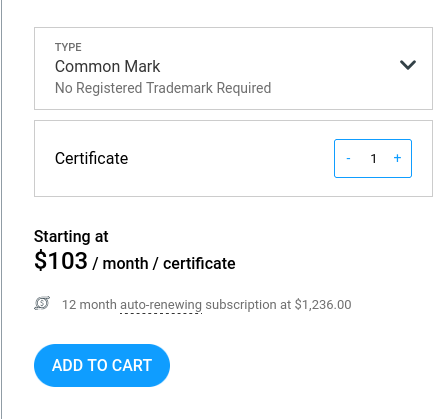Viewport: 444px width, 419px height.
Task: Decrease certificate quantity with minus sign
Action: pos(348,158)
